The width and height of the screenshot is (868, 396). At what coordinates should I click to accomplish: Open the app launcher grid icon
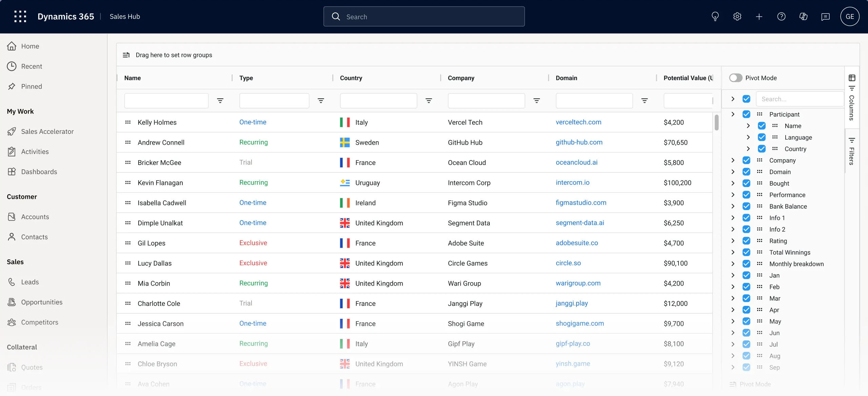pyautogui.click(x=20, y=16)
